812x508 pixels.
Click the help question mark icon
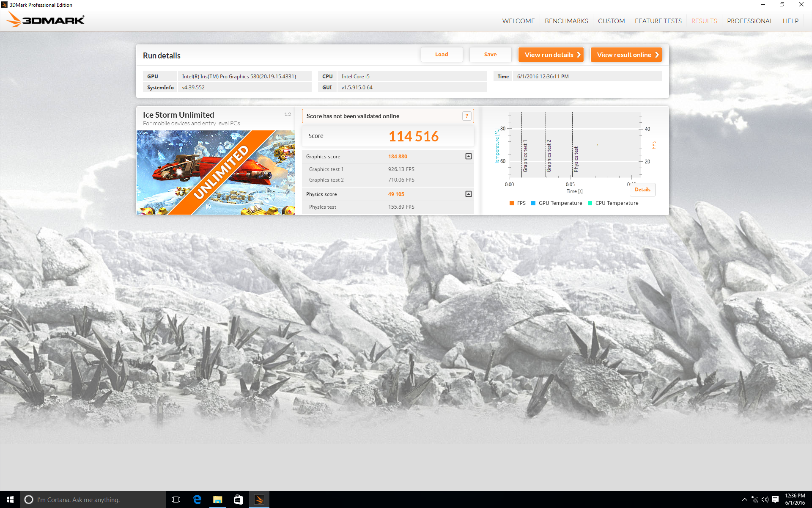pos(467,116)
